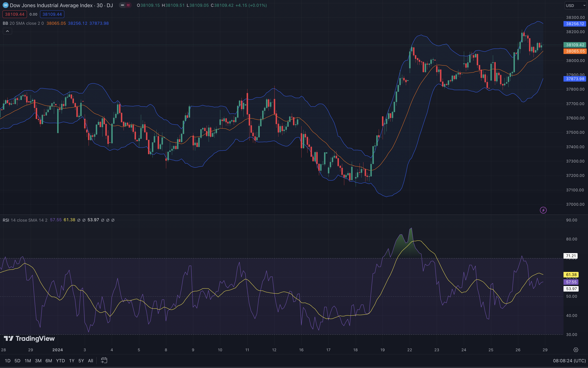
Task: Select the YTD time range
Action: pyautogui.click(x=60, y=361)
